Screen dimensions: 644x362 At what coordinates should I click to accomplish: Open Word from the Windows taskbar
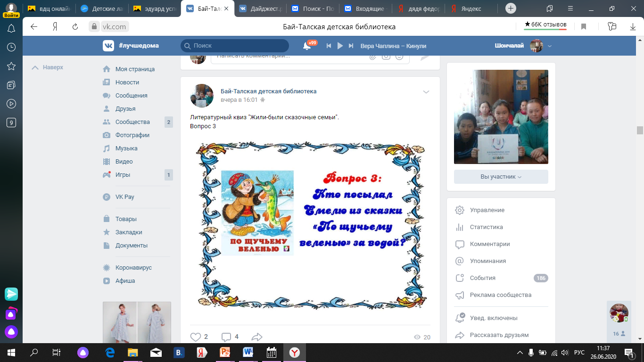(248, 352)
